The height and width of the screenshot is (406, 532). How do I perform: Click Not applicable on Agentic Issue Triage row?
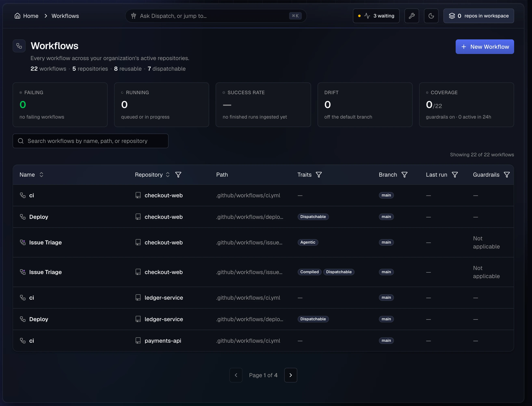click(486, 242)
